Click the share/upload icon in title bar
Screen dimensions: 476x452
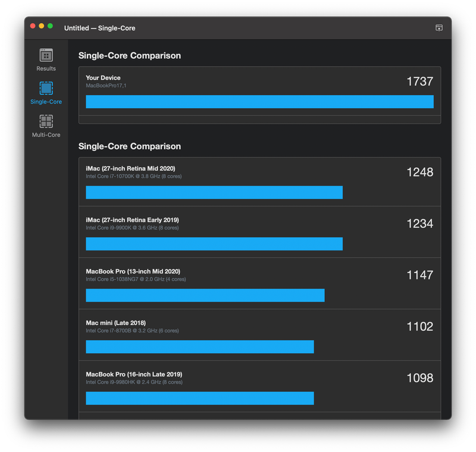(x=439, y=28)
